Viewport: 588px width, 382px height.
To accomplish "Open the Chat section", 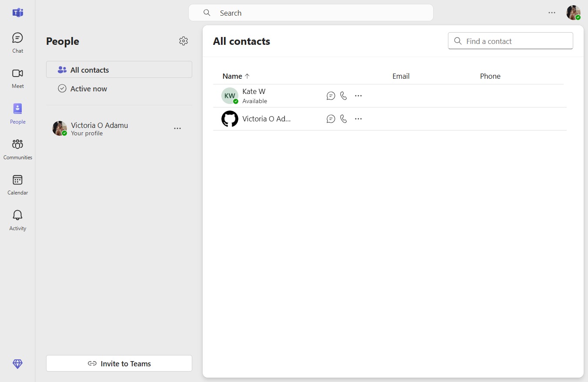I will coord(17,43).
